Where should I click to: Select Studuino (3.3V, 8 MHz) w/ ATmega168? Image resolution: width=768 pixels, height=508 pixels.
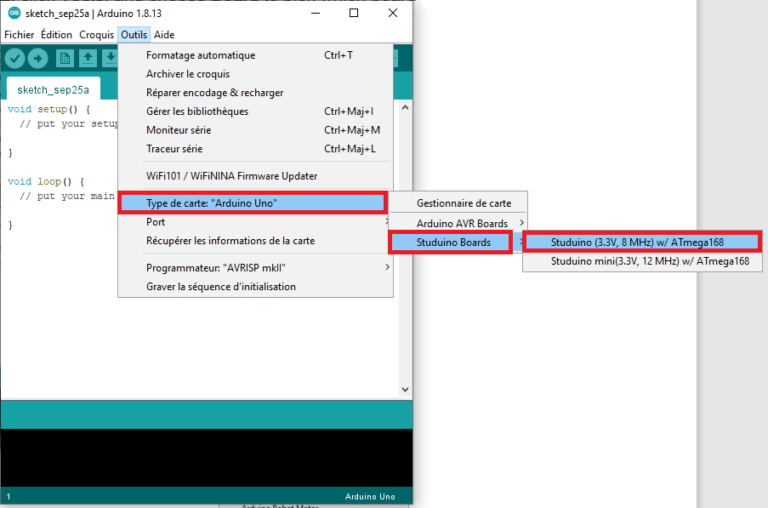click(x=642, y=242)
